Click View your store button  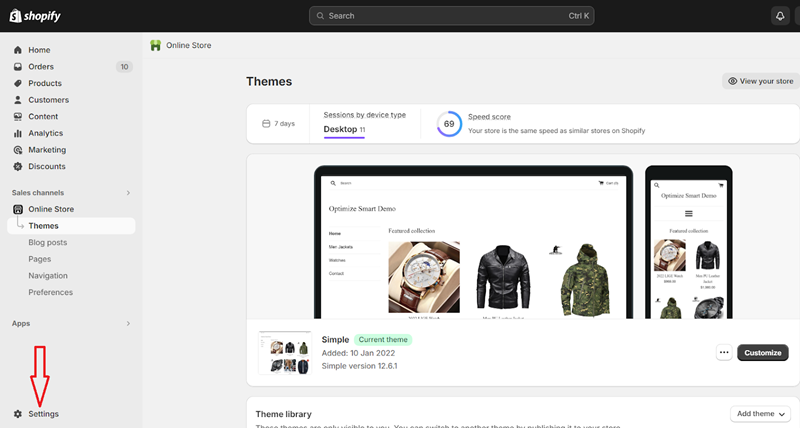pos(761,81)
